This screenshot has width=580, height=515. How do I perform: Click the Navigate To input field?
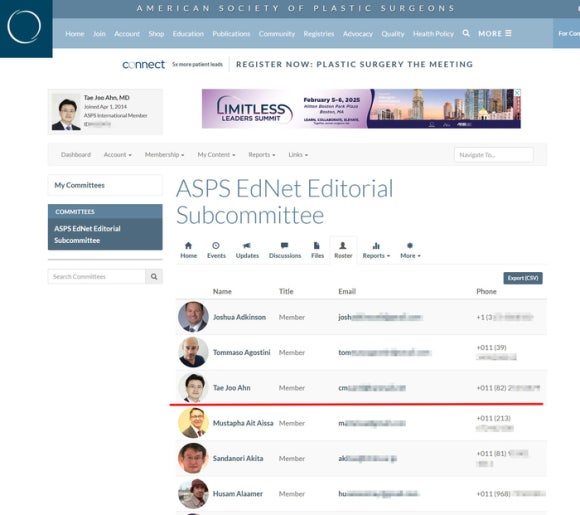click(494, 155)
